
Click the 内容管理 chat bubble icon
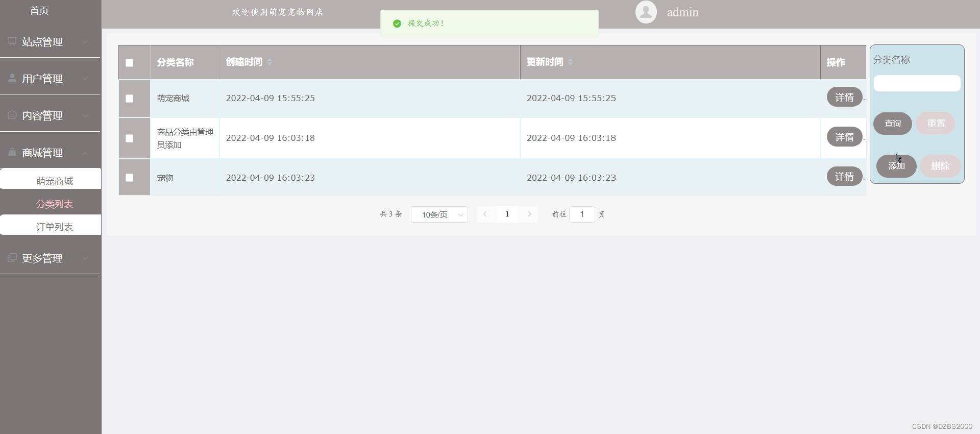coord(12,115)
